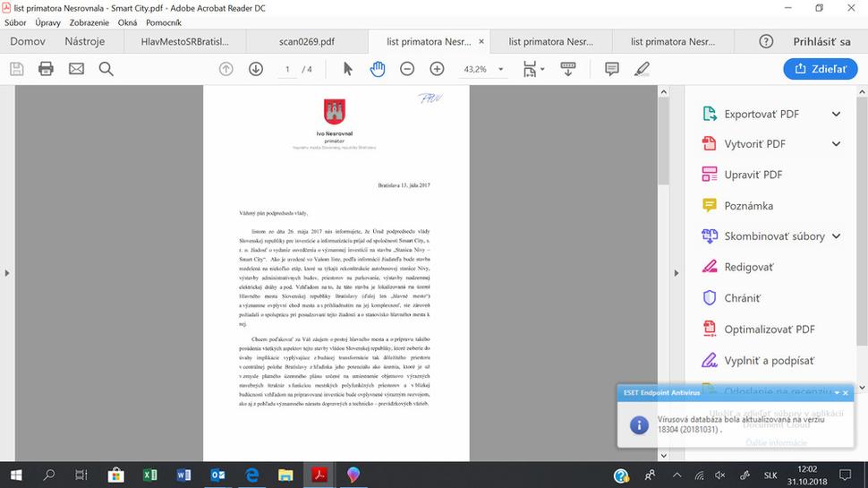
Task: Open the Úpravy menu
Action: (x=47, y=22)
